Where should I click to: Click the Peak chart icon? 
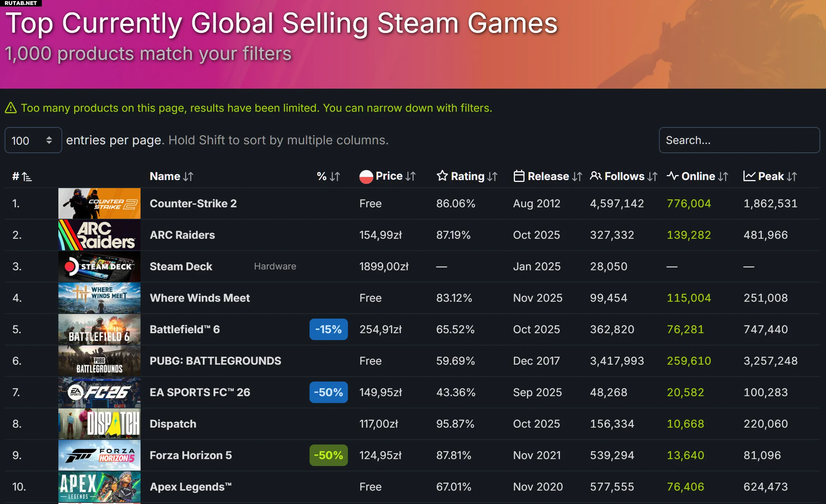point(749,176)
